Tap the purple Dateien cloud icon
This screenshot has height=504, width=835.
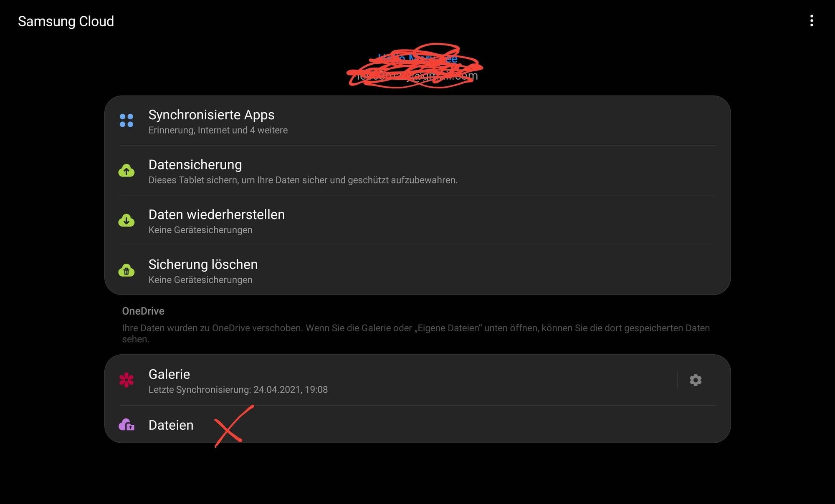click(126, 425)
